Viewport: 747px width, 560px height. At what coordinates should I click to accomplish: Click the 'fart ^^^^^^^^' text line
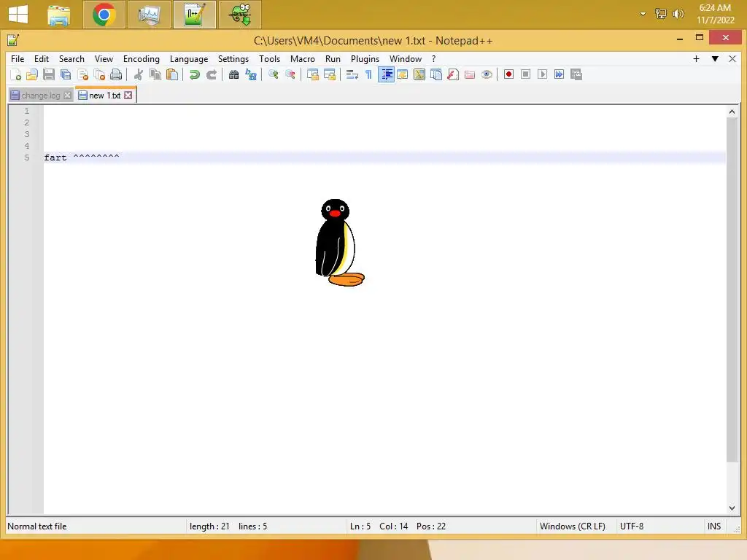click(x=82, y=157)
